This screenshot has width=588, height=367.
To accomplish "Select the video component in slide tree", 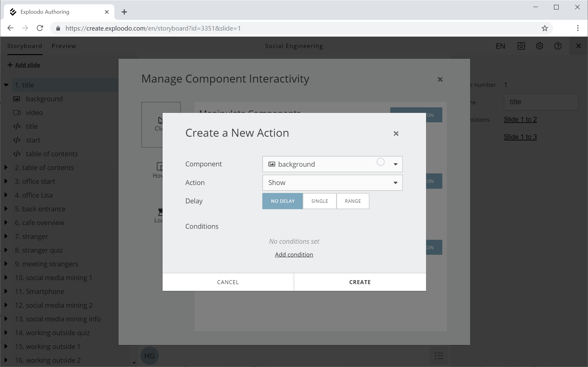I will 34,113.
